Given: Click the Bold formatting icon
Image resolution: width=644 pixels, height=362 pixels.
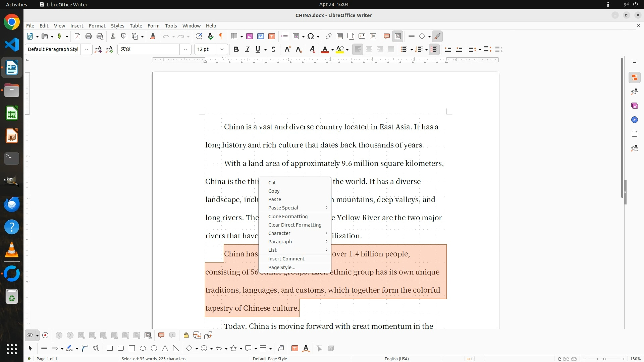Looking at the screenshot, I should click(236, 49).
